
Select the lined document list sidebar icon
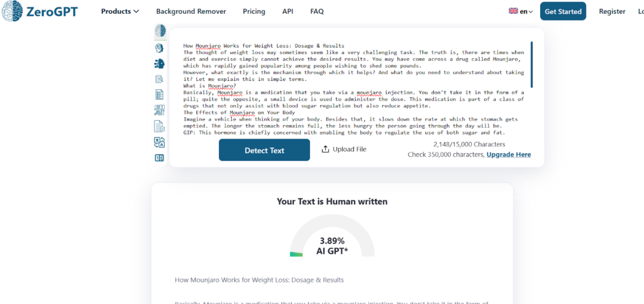click(160, 95)
